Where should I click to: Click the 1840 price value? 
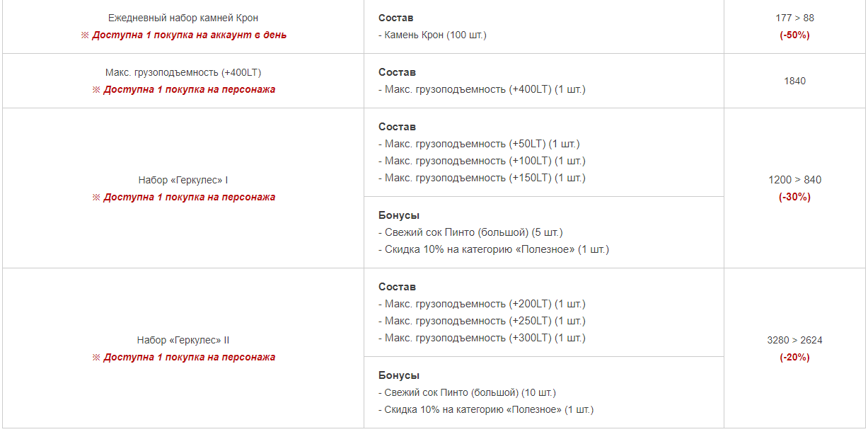(794, 81)
